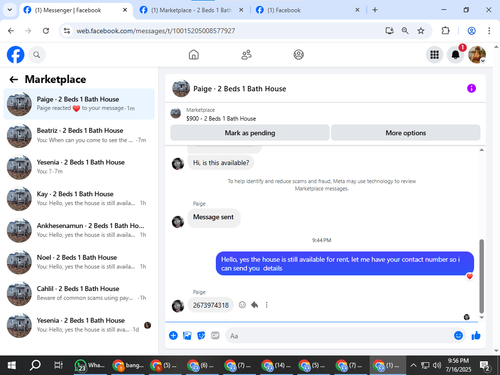
Task: Open a new browser tab
Action: click(375, 10)
